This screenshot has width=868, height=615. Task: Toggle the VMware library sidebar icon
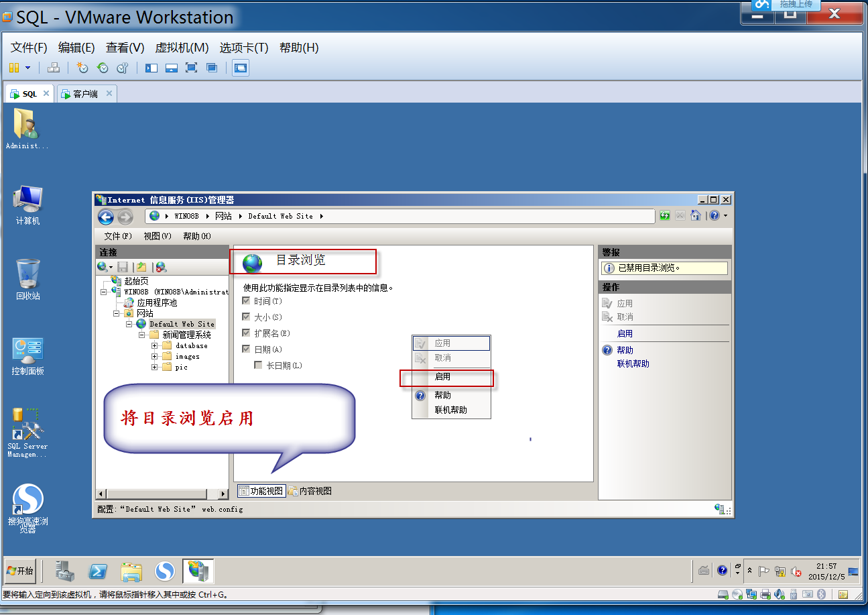(x=151, y=68)
